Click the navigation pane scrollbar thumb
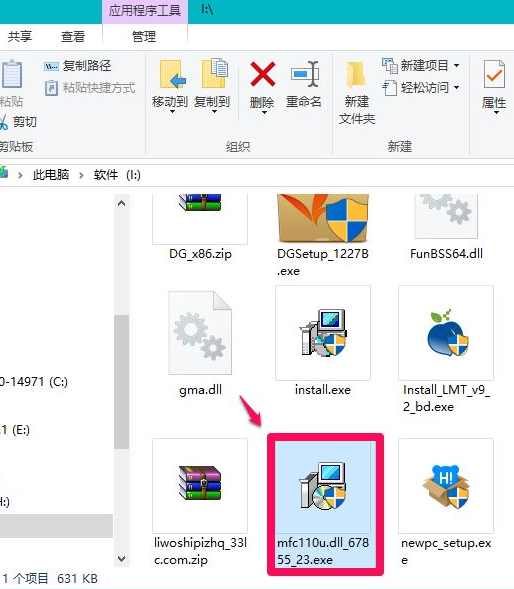Image resolution: width=514 pixels, height=589 pixels. click(121, 382)
